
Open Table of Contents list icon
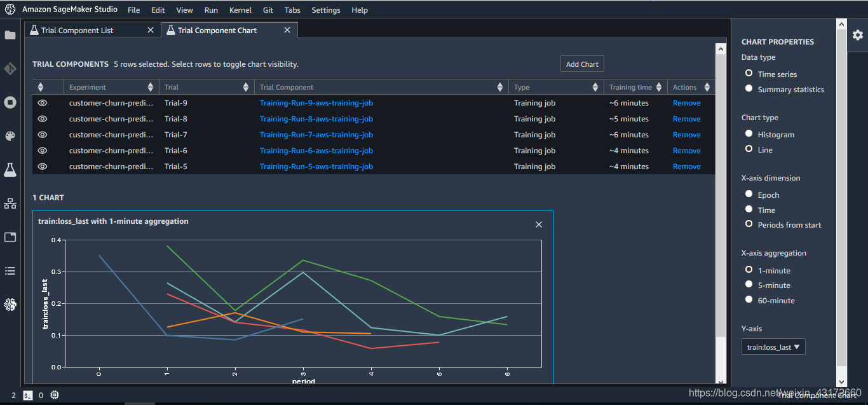pyautogui.click(x=10, y=271)
